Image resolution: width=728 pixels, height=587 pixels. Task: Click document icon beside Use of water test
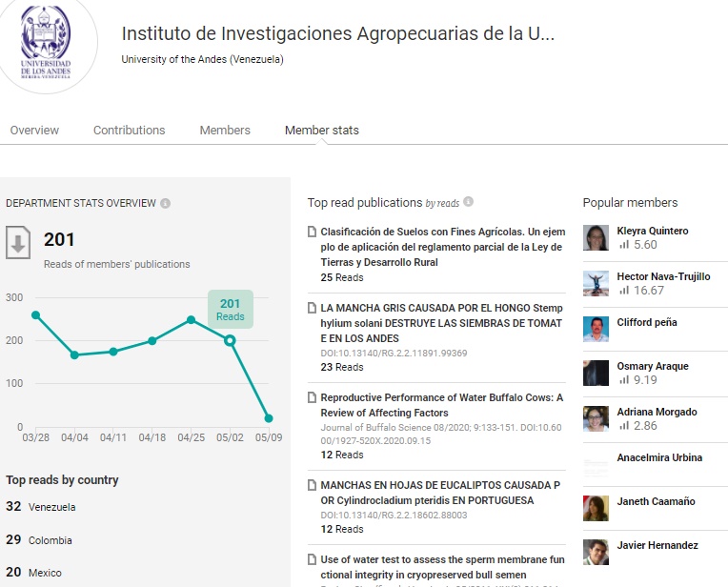312,559
